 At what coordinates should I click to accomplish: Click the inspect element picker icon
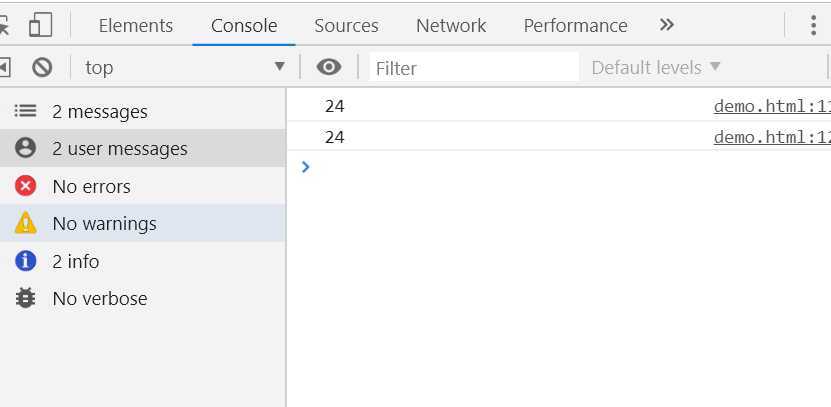(x=4, y=25)
